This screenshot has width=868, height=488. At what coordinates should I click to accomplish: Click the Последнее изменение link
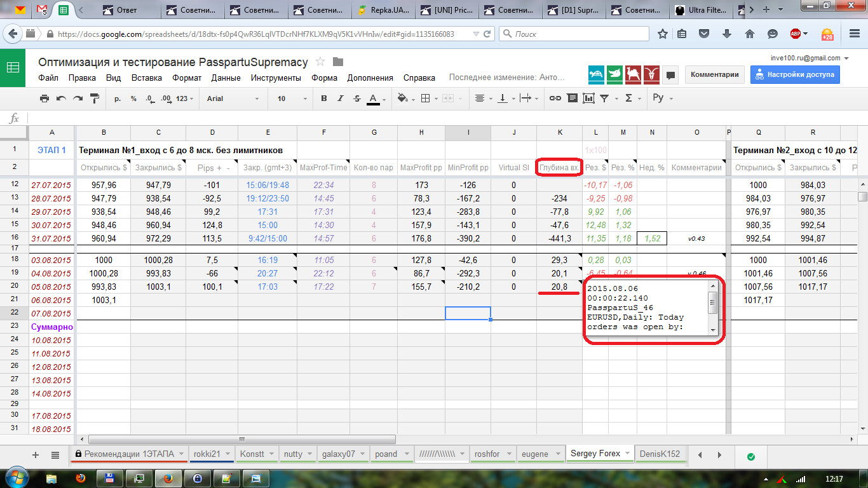tap(507, 78)
